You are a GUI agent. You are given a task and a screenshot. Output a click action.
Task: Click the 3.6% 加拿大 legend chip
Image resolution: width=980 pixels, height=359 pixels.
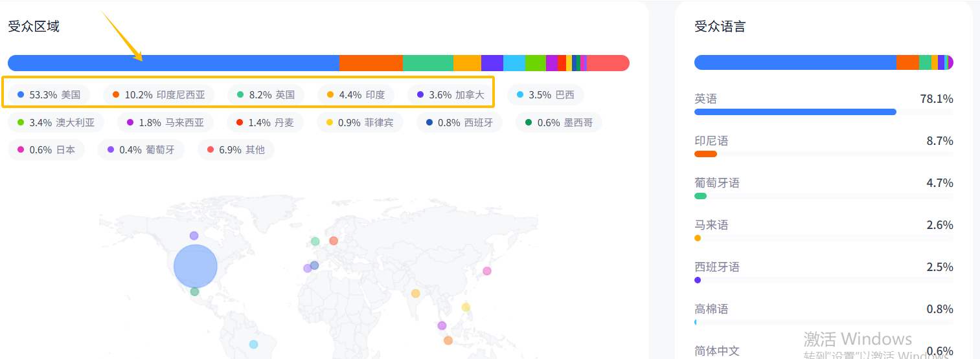click(450, 94)
